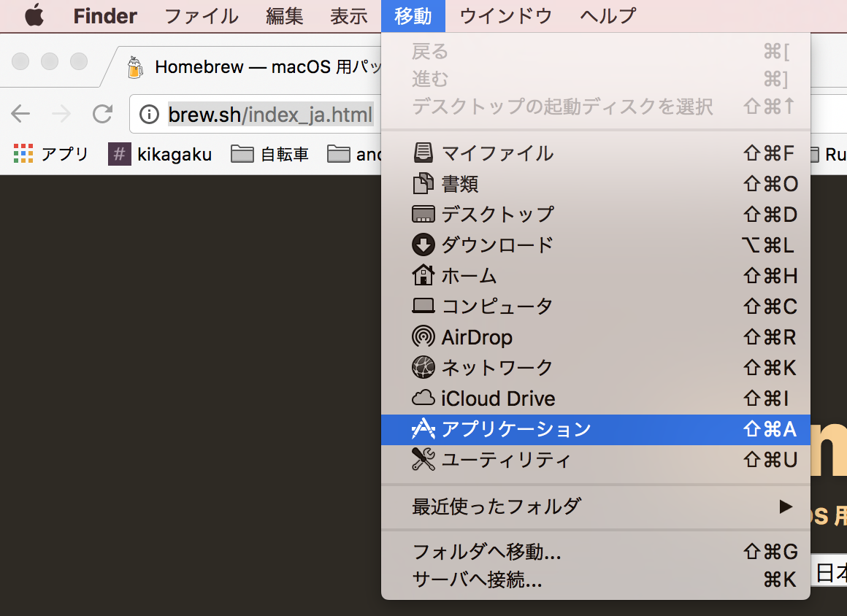Click the site info icon in address bar
This screenshot has width=847, height=616.
149,115
